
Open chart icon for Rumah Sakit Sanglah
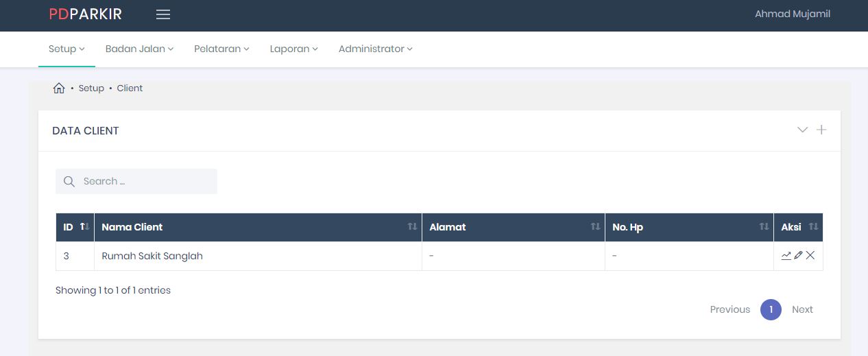click(786, 256)
